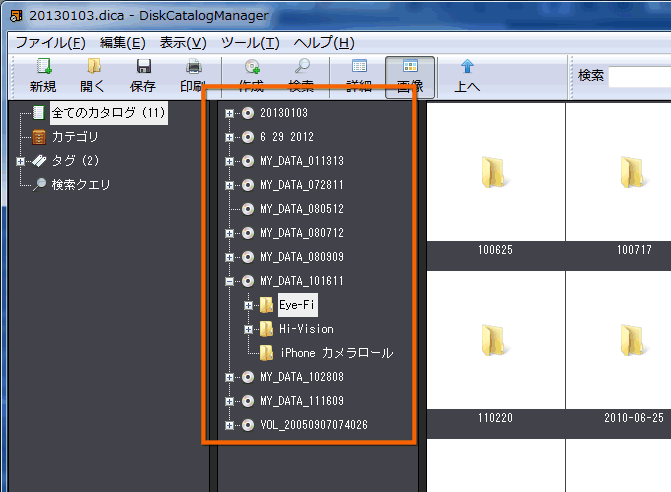Select MY_DATA_011313 in the tree
This screenshot has height=492, width=671.
pyautogui.click(x=302, y=161)
